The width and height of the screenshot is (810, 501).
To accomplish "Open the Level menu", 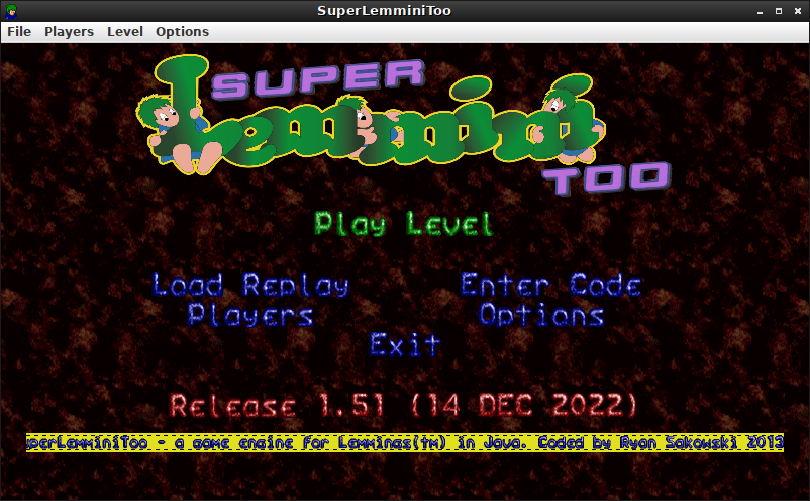I will point(124,32).
